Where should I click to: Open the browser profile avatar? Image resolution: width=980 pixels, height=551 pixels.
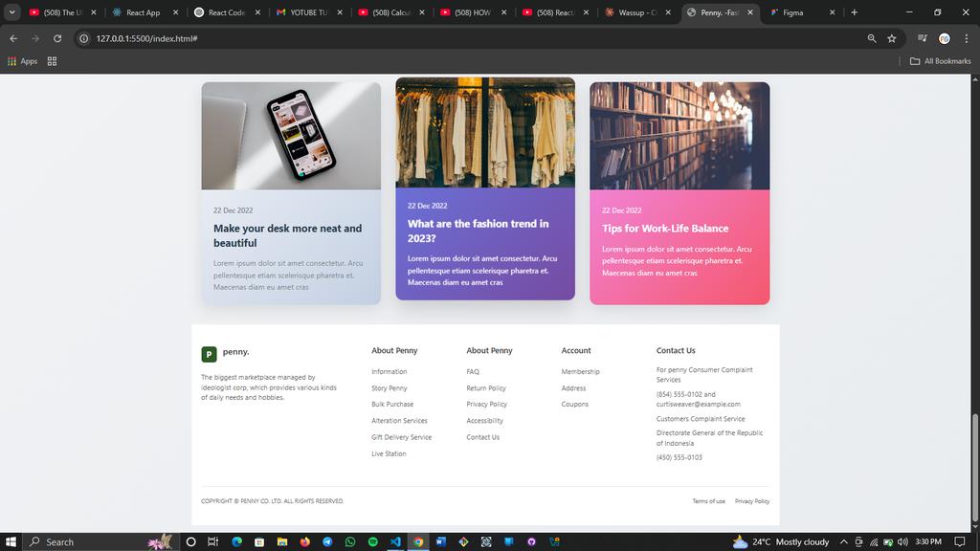[944, 38]
